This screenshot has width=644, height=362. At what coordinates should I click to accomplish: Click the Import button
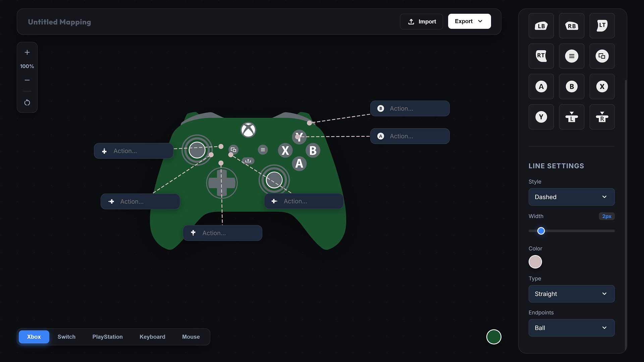(421, 21)
